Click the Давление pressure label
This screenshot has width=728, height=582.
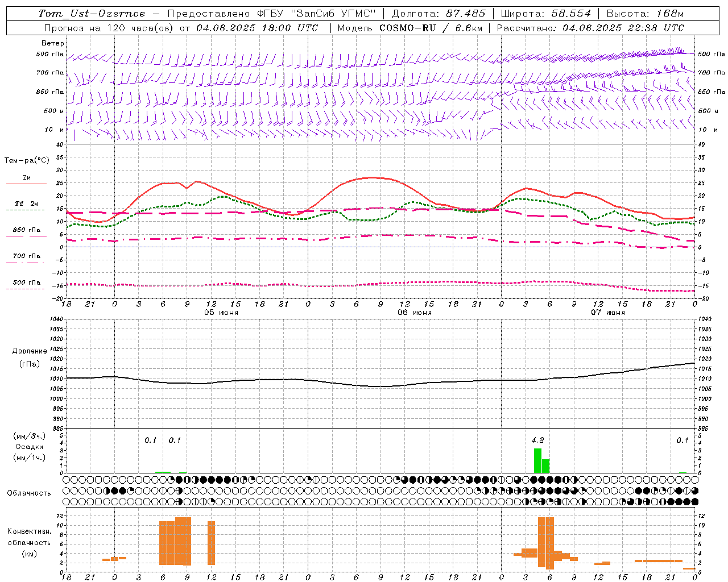pos(29,351)
